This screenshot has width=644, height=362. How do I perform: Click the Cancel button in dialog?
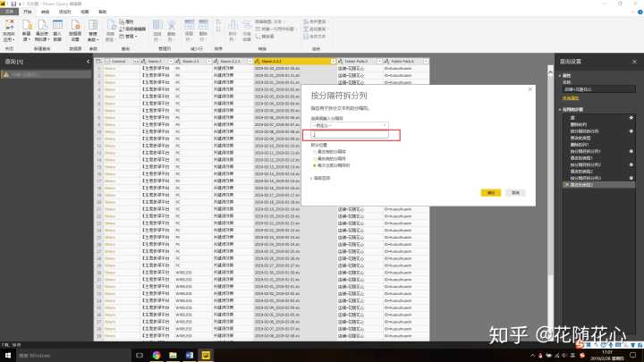point(515,192)
